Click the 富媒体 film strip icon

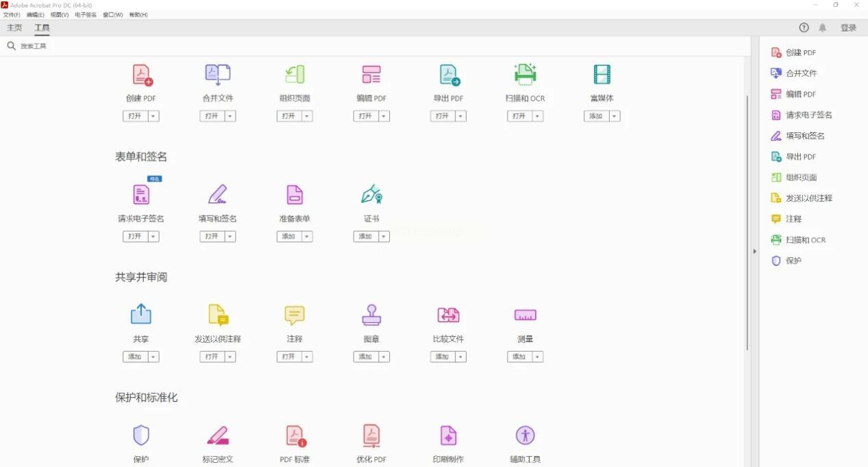pyautogui.click(x=602, y=75)
